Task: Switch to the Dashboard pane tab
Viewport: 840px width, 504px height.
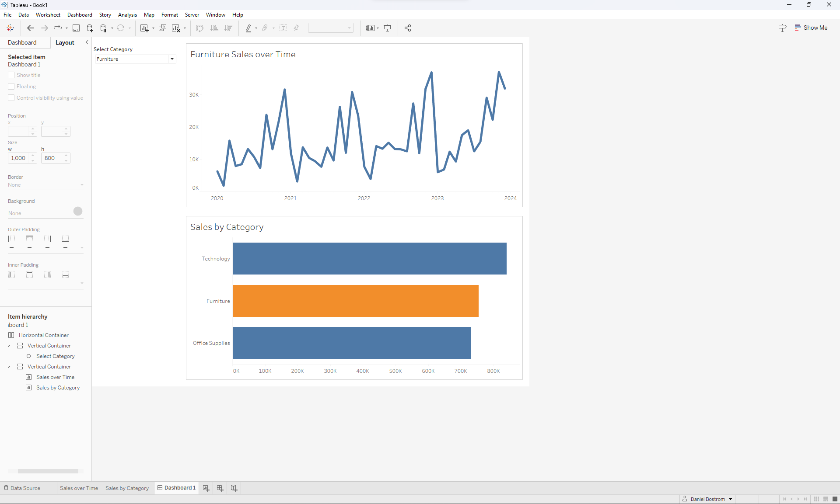Action: coord(22,42)
